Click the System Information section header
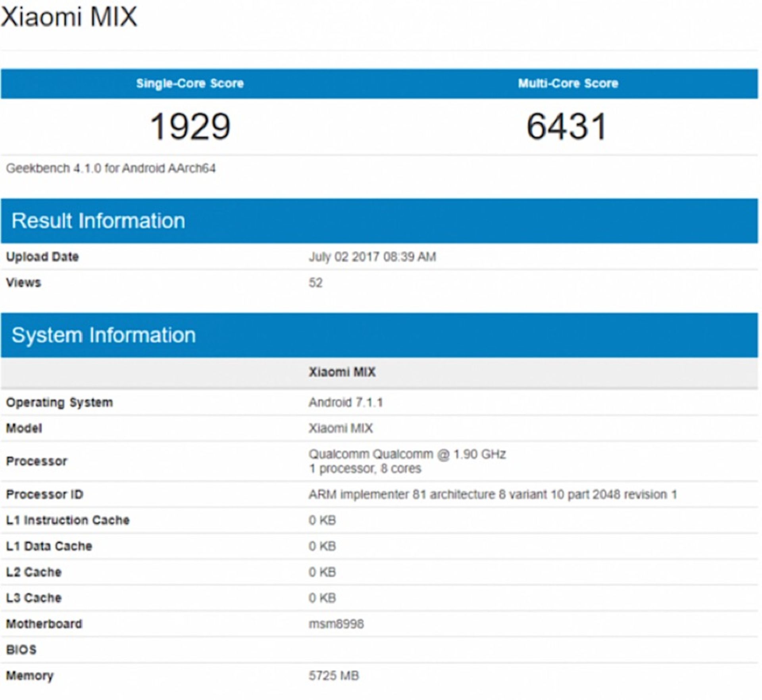 coord(104,335)
